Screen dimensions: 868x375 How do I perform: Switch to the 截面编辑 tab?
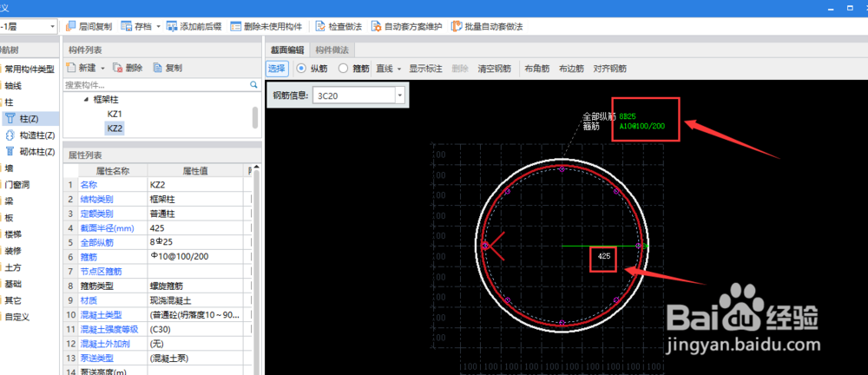pyautogui.click(x=286, y=49)
